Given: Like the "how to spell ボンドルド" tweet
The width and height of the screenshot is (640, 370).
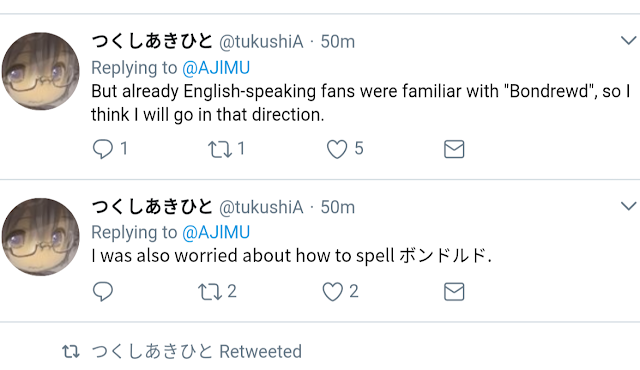Looking at the screenshot, I should coord(332,292).
